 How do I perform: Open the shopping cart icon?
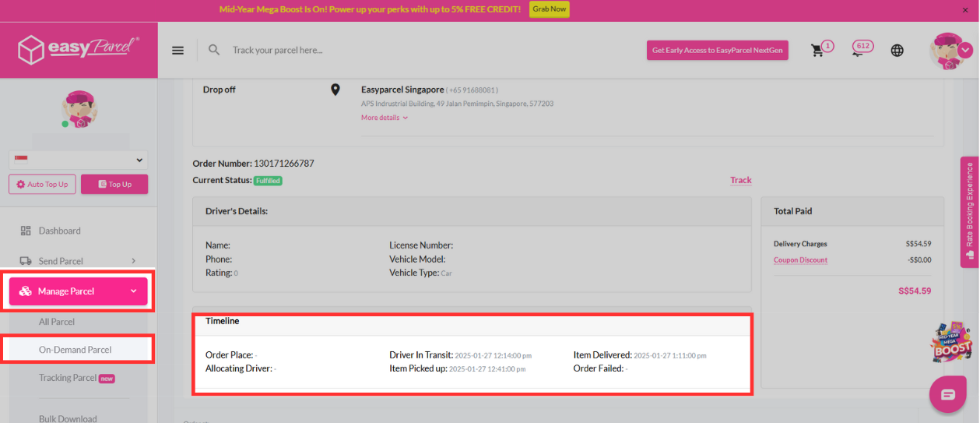coord(817,51)
